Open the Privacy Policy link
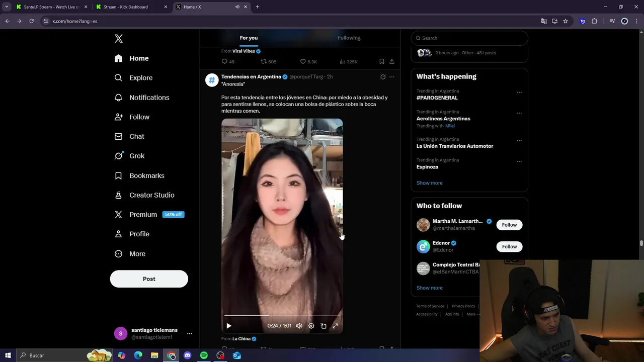The width and height of the screenshot is (644, 362). [463, 306]
